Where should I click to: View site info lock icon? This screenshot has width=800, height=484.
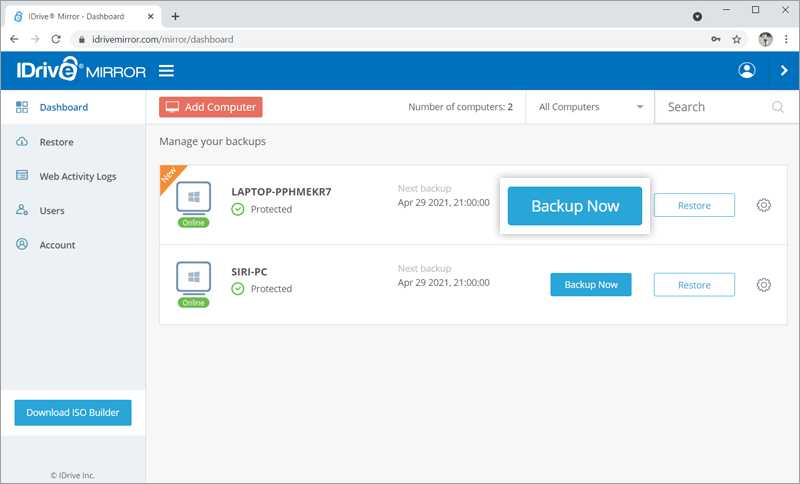82,39
